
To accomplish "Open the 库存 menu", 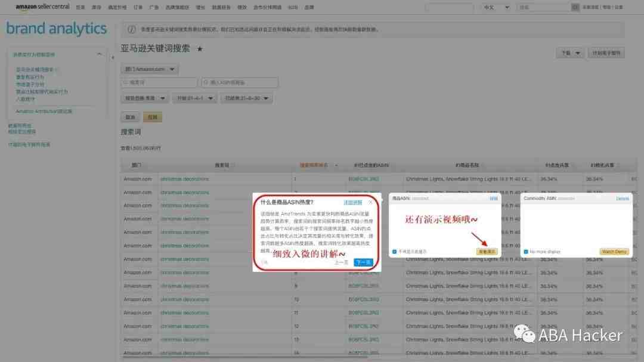I will click(97, 7).
